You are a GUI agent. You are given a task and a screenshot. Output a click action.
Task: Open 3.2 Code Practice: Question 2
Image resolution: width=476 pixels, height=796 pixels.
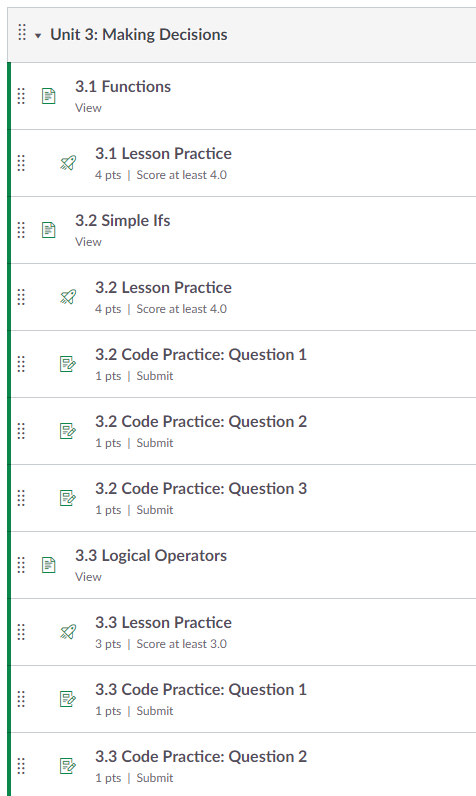201,422
